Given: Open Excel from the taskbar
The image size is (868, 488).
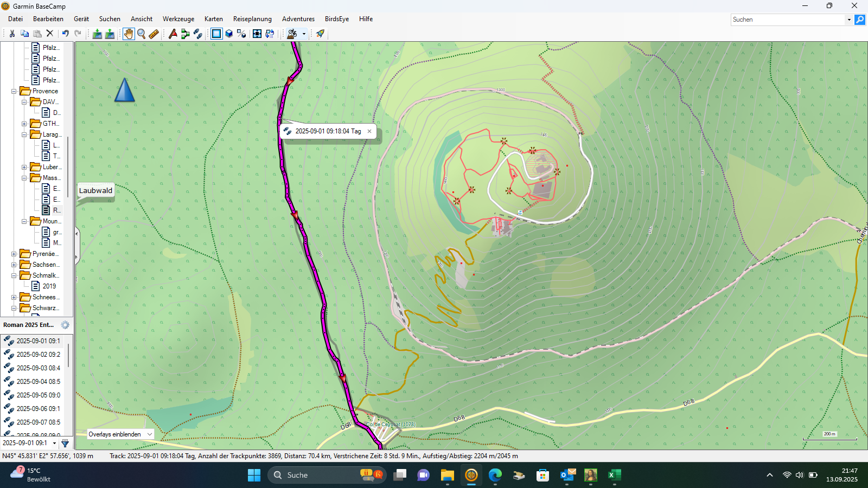Looking at the screenshot, I should [x=614, y=475].
